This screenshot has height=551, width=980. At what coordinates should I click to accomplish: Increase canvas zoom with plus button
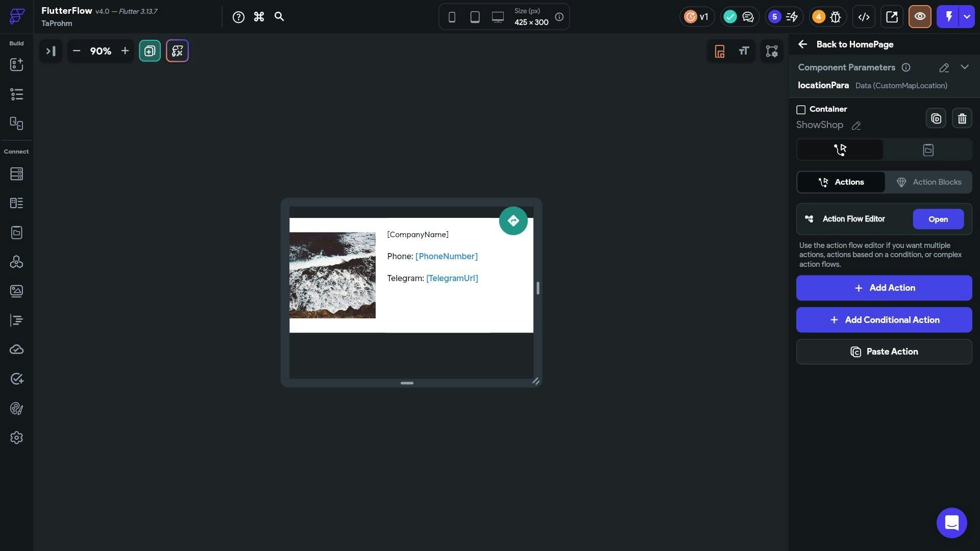pos(125,51)
